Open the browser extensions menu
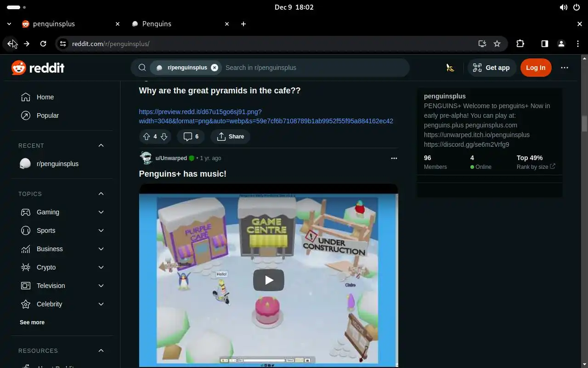588x368 pixels. tap(520, 44)
